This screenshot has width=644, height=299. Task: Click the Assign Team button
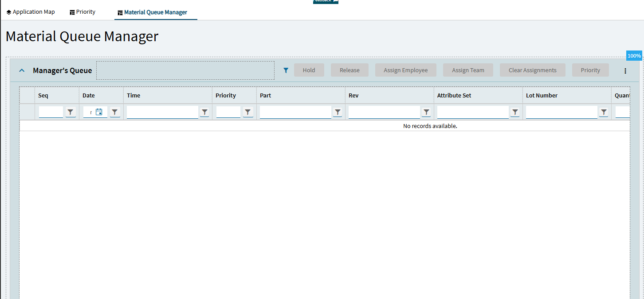tap(468, 70)
